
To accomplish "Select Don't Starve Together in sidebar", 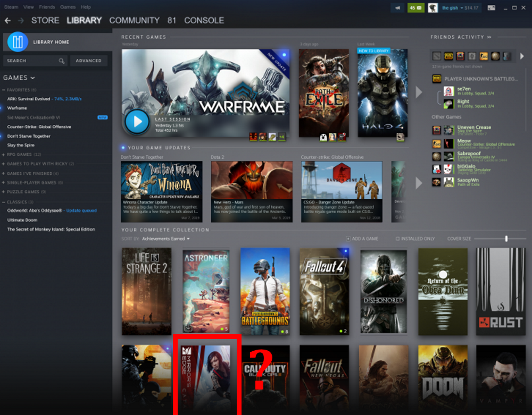I will pos(29,136).
